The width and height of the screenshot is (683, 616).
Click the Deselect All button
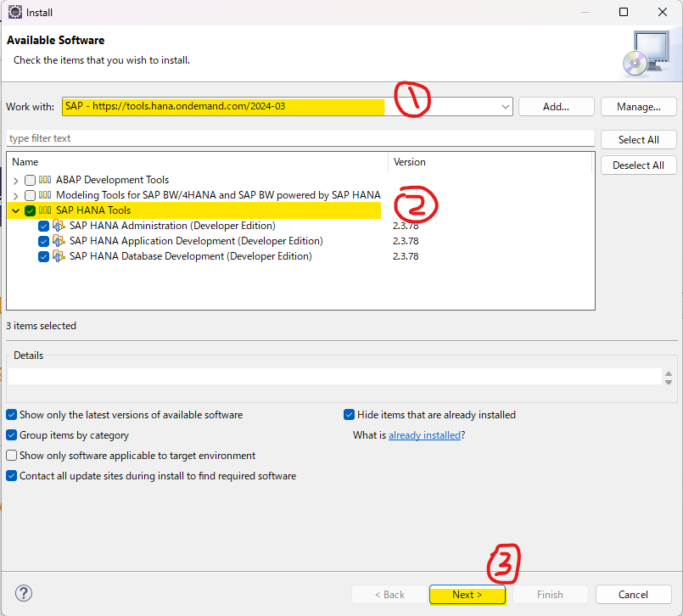[x=639, y=165]
